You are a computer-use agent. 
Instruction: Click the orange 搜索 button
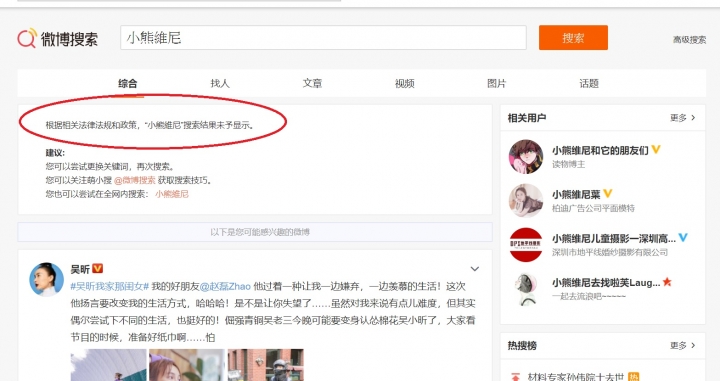click(573, 38)
